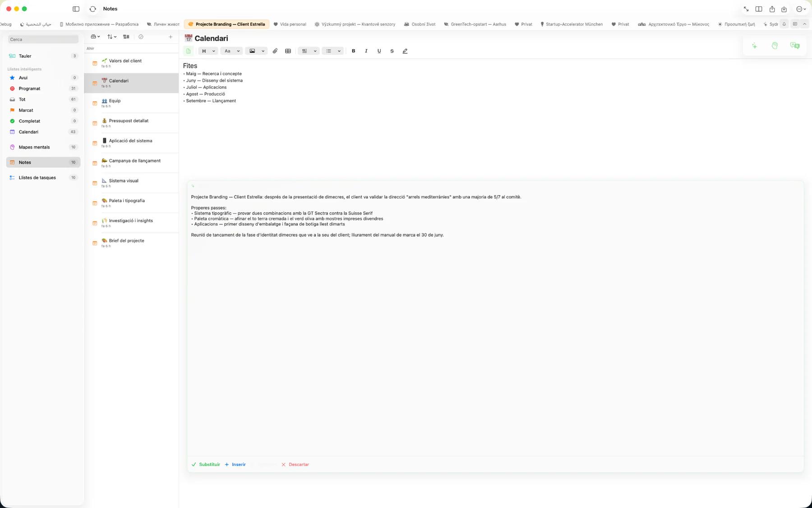Select Marcat smart list
Screen dimensions: 812x508
coord(43,110)
